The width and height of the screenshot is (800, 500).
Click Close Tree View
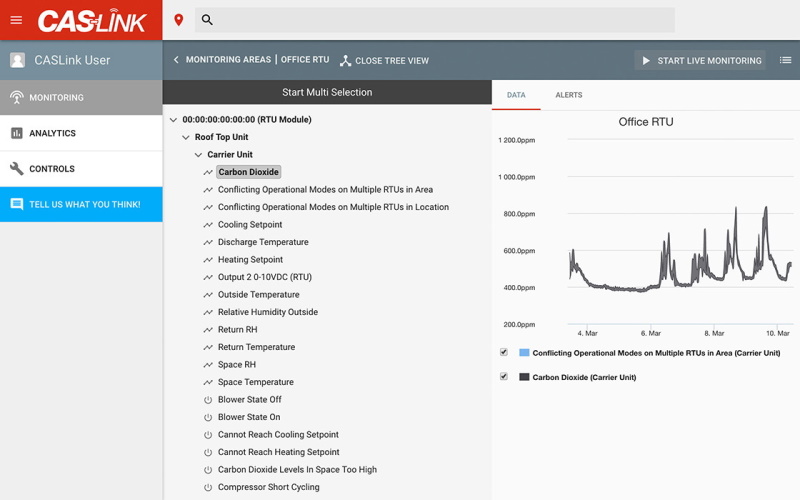(x=385, y=61)
